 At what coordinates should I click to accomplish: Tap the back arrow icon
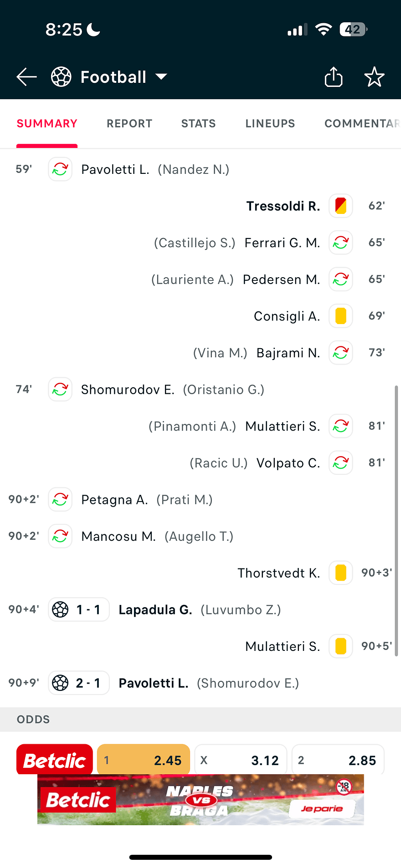(x=26, y=77)
